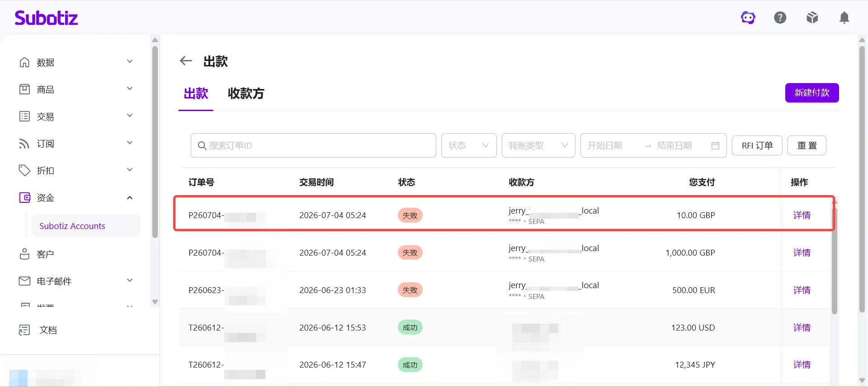Switch to the 出款 tab
The width and height of the screenshot is (868, 387).
pyautogui.click(x=196, y=93)
